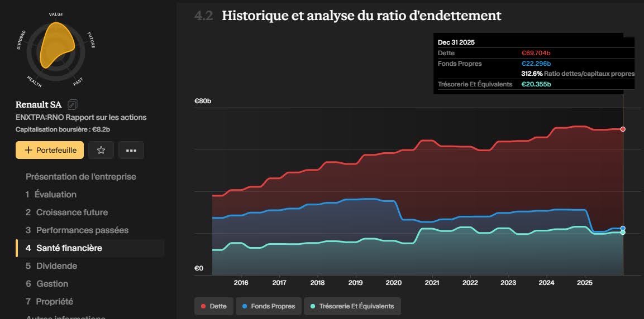The width and height of the screenshot is (644, 319).
Task: Open section 2 Croissance future
Action: pos(66,212)
